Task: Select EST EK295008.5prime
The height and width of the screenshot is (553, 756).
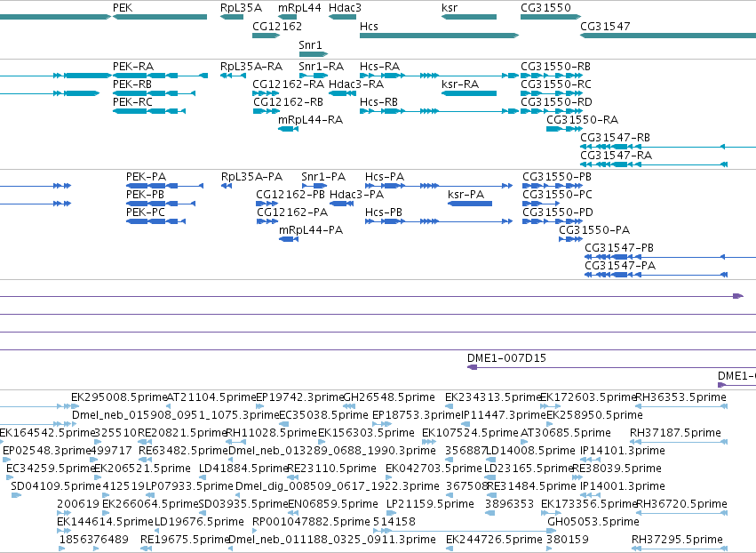Action: coord(76,406)
